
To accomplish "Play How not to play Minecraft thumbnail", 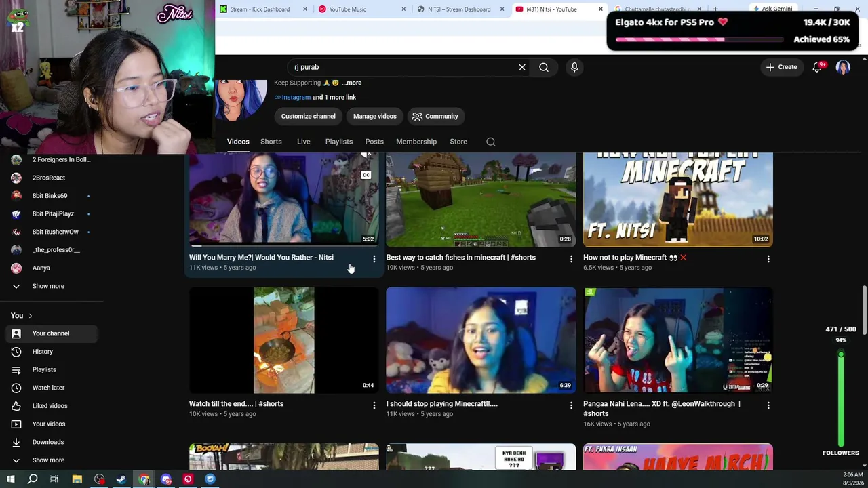I will [678, 199].
